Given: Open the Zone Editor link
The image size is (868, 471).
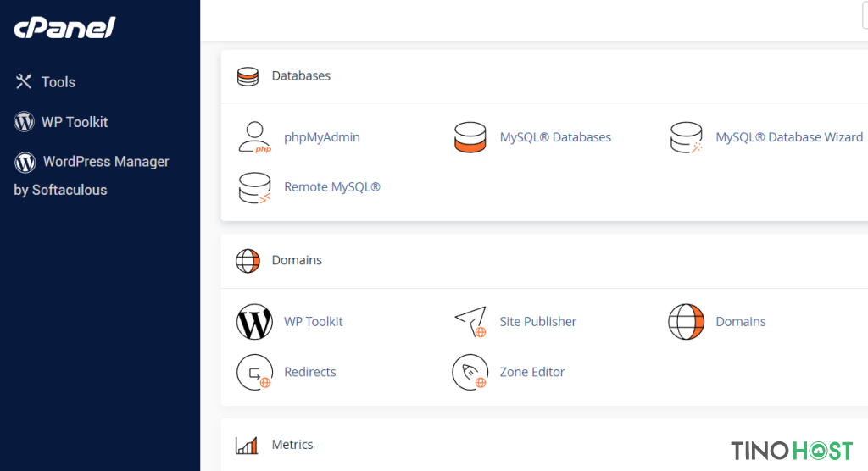Looking at the screenshot, I should 532,372.
